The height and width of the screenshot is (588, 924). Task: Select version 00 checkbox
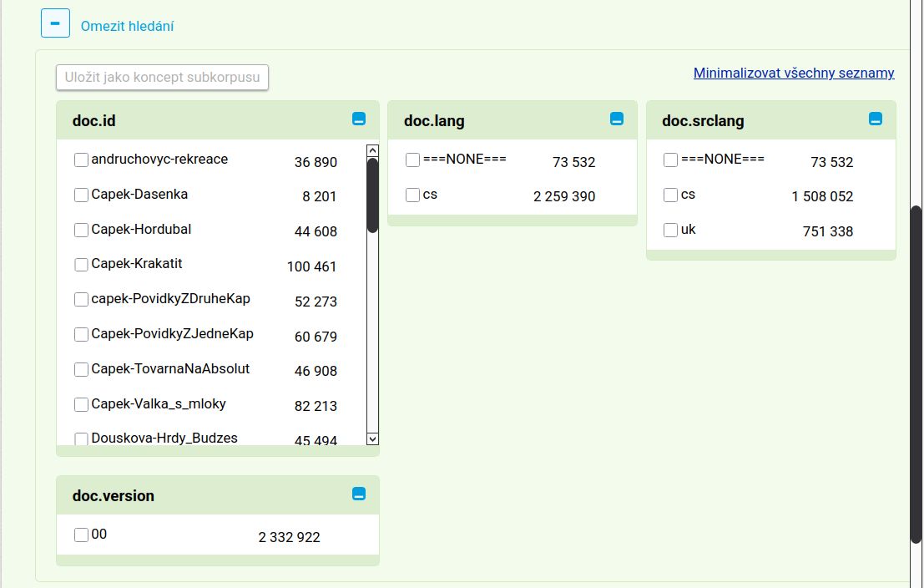coord(81,535)
